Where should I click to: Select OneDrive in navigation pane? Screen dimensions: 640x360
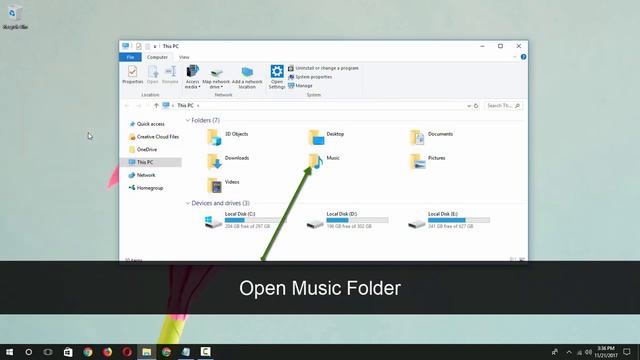click(143, 149)
